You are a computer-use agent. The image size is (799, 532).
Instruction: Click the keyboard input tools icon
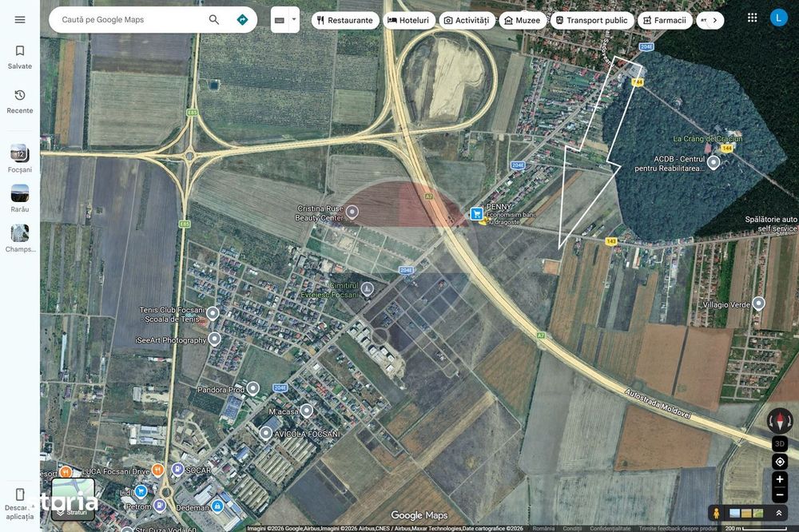[279, 21]
